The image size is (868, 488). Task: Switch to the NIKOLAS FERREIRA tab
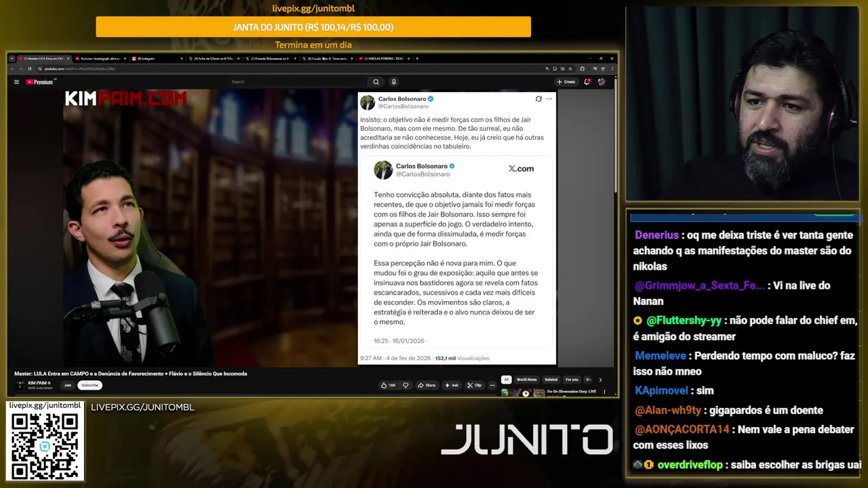383,58
